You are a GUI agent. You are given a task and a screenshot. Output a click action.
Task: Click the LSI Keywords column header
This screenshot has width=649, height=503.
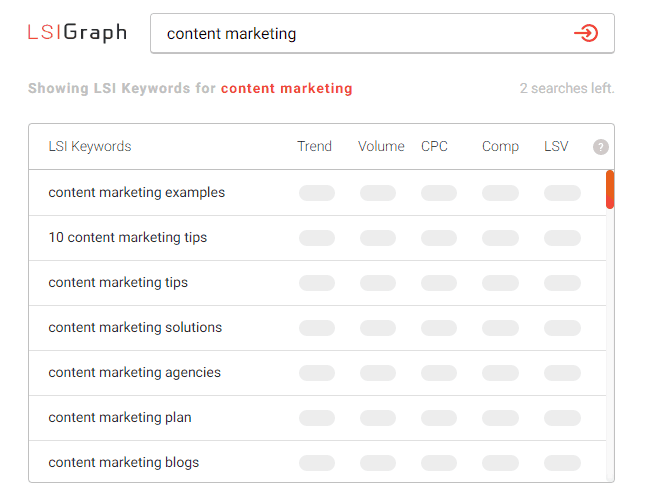pyautogui.click(x=90, y=147)
